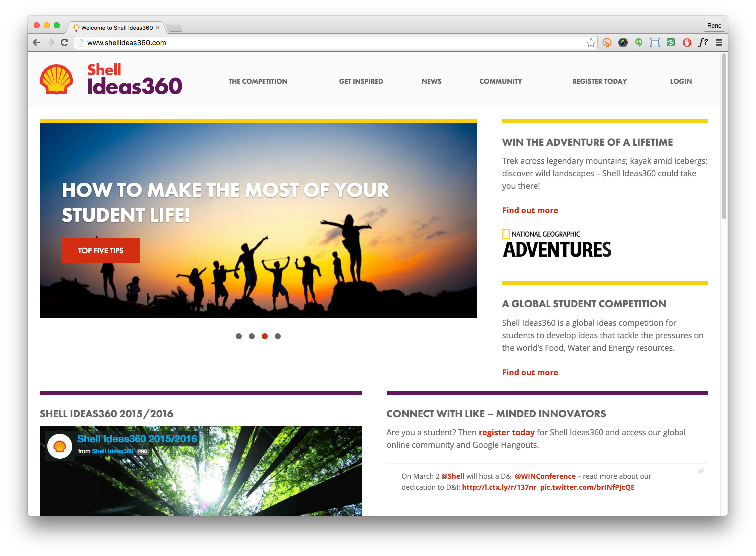The width and height of the screenshot is (756, 556).
Task: Click LOGIN in the navigation bar
Action: click(681, 81)
